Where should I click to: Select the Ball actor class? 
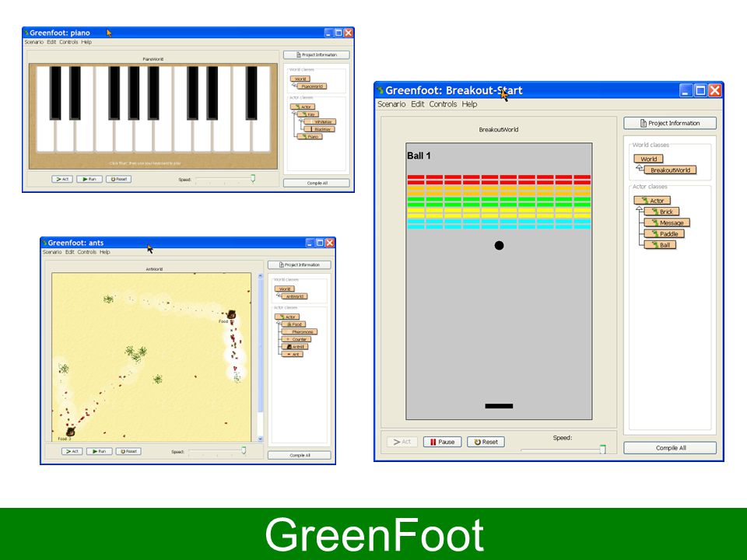click(660, 245)
